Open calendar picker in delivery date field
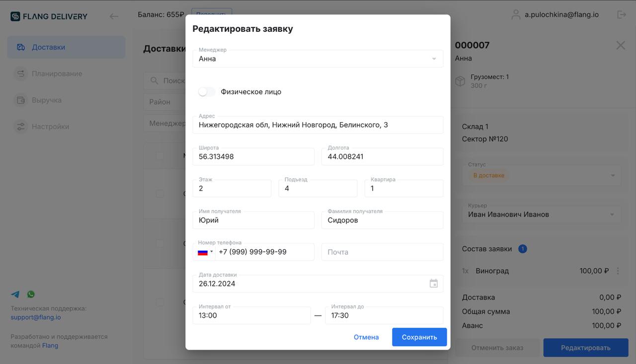Viewport: 636px width, 364px height. tap(433, 284)
